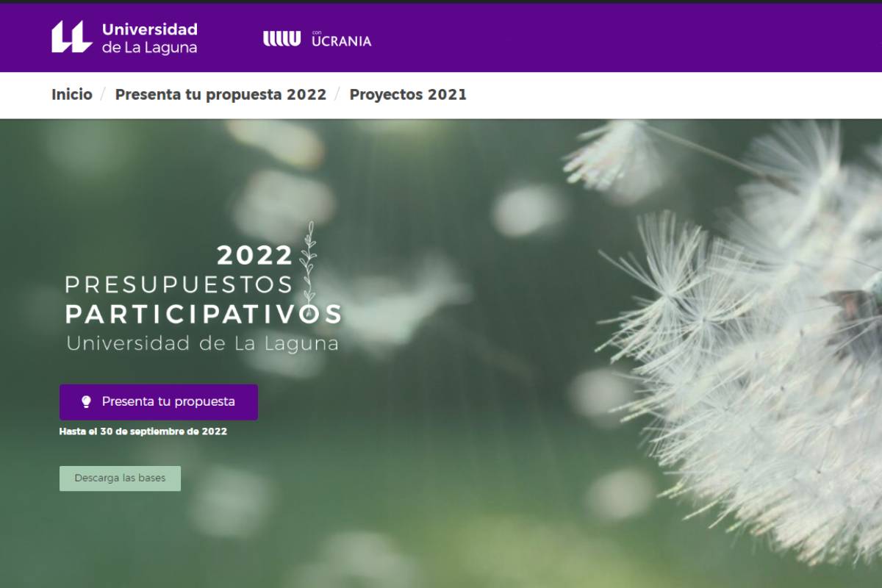Click the bold 'PARTICIPATIVOS' banner word
Screen dimensions: 882x588
click(x=203, y=314)
